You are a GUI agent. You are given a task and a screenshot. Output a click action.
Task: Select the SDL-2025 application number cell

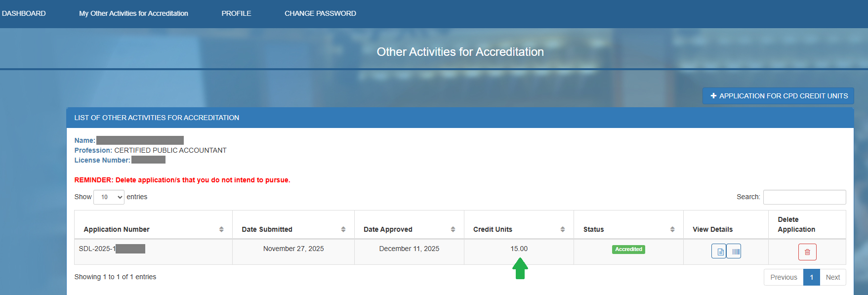point(112,249)
